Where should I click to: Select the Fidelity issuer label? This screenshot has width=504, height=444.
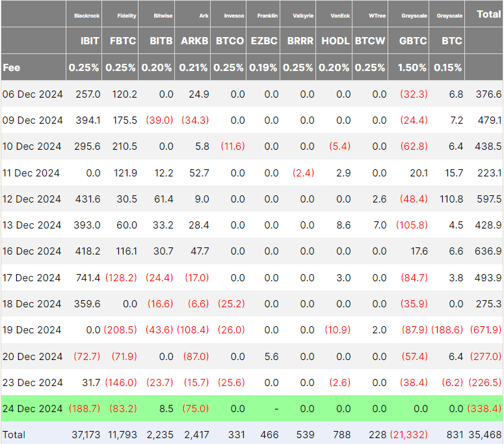(x=127, y=16)
